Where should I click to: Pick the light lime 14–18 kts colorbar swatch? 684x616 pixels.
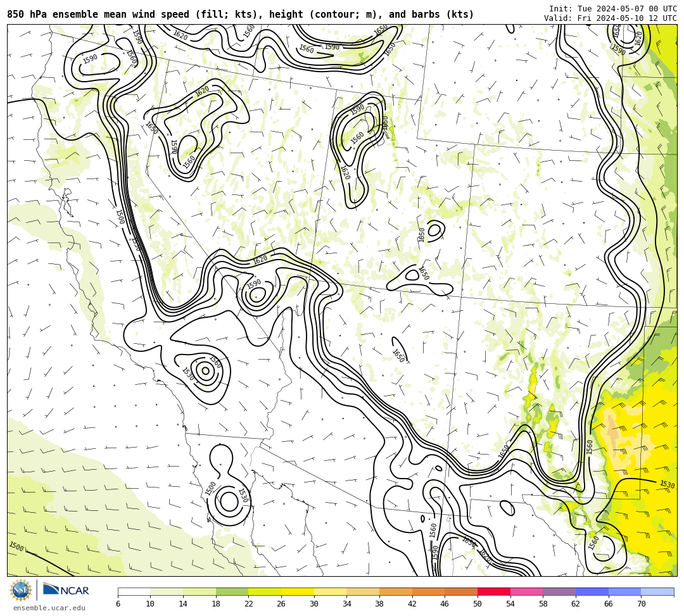point(199,591)
